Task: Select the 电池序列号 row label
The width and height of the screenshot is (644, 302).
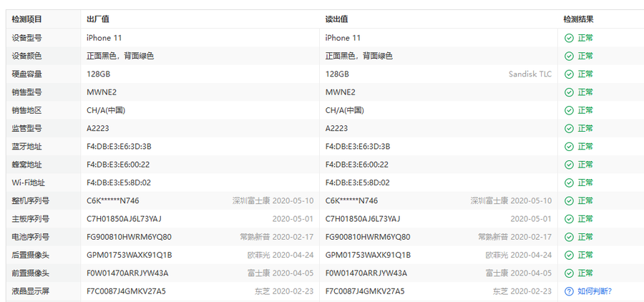Action: [30, 237]
